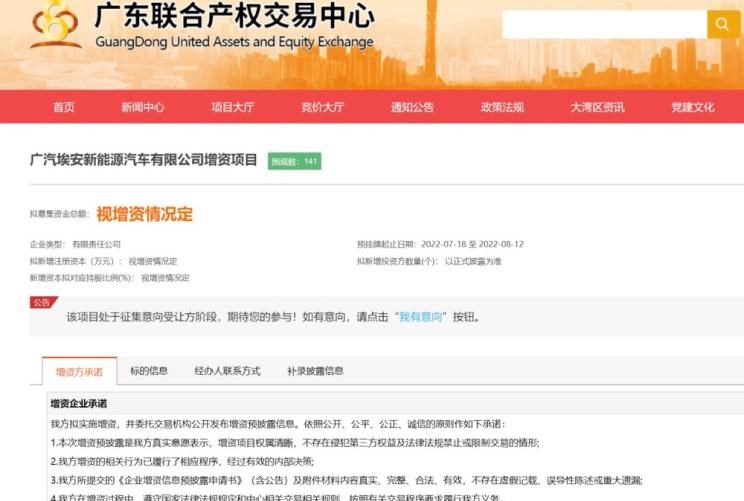The height and width of the screenshot is (501, 744).
Task: Click the green 围观数 141 badge
Action: (x=295, y=161)
